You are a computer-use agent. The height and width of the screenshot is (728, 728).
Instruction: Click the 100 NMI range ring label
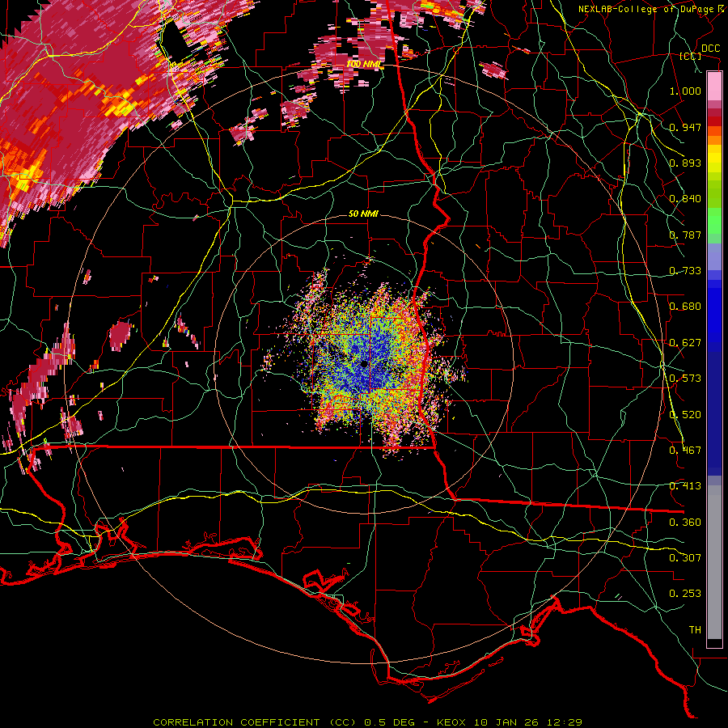point(364,64)
